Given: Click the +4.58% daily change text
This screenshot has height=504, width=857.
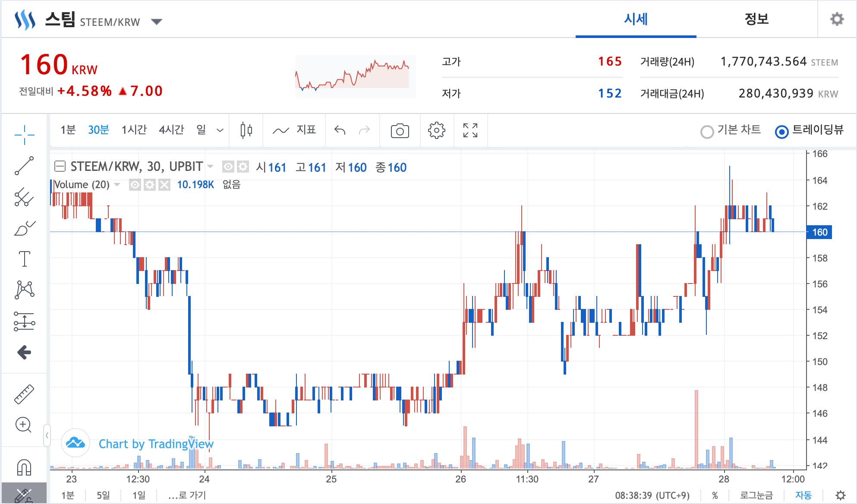Looking at the screenshot, I should coord(85,91).
